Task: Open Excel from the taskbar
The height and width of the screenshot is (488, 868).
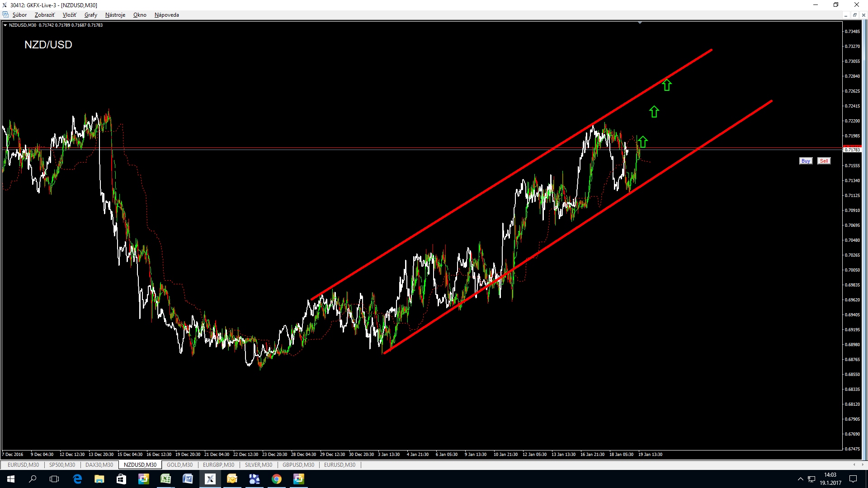Action: click(x=165, y=479)
